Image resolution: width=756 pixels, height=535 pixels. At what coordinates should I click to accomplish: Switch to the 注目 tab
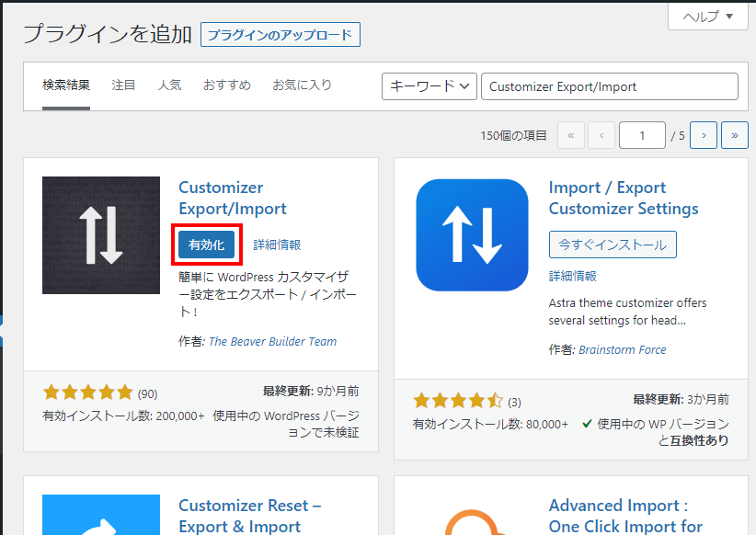[x=123, y=85]
